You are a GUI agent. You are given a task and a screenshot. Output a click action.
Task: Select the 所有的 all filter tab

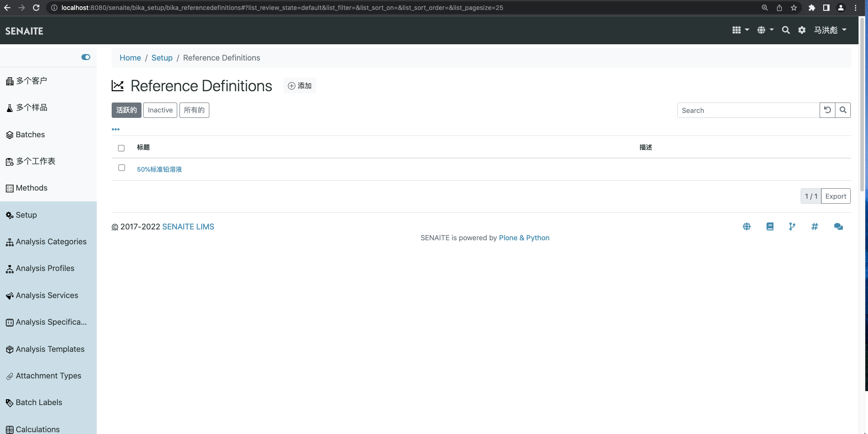194,110
